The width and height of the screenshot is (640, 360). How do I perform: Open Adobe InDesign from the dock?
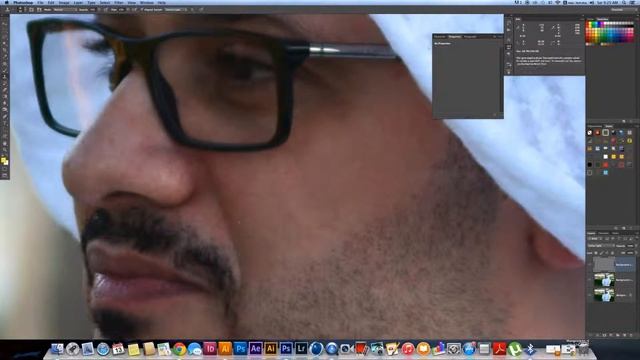(210, 349)
